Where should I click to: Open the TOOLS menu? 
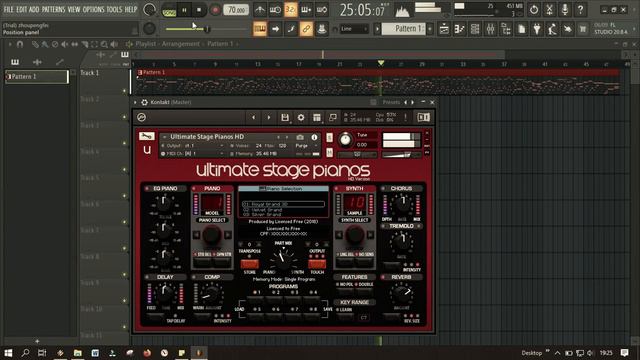click(114, 9)
